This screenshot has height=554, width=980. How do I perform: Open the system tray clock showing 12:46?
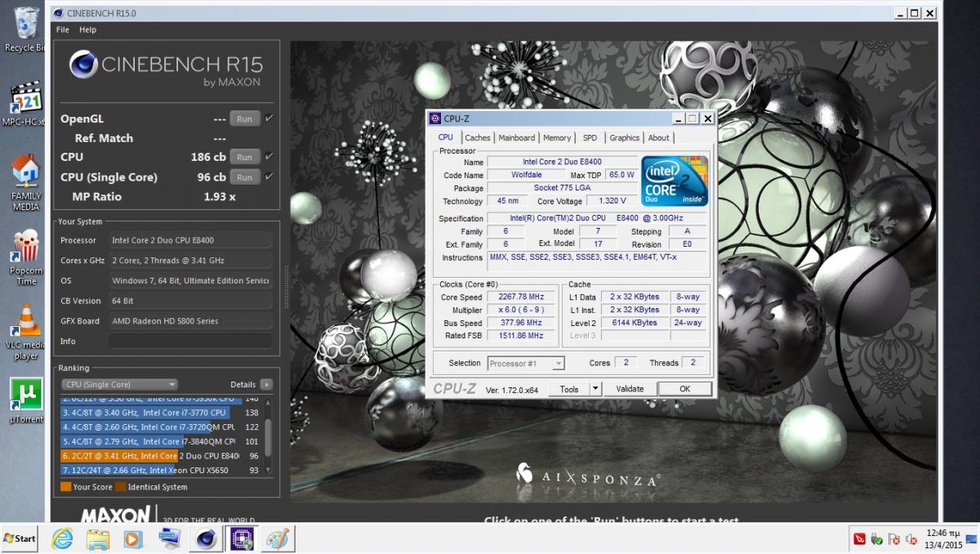(x=942, y=539)
